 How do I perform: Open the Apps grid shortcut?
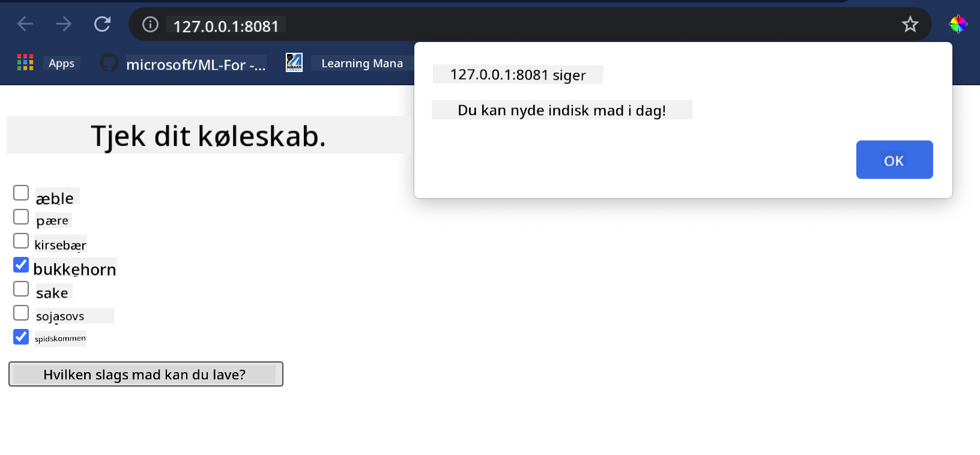[25, 62]
